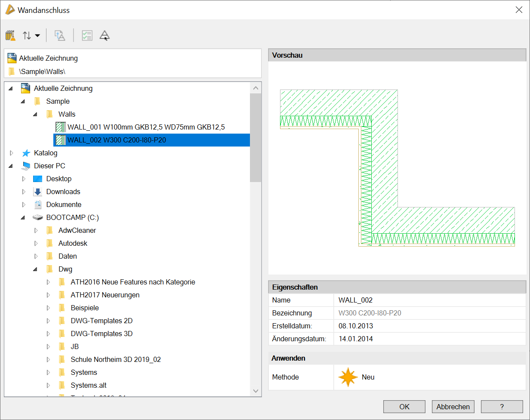Click the BOOTCAMP (C:) drive icon
The image size is (530, 420).
pyautogui.click(x=38, y=218)
